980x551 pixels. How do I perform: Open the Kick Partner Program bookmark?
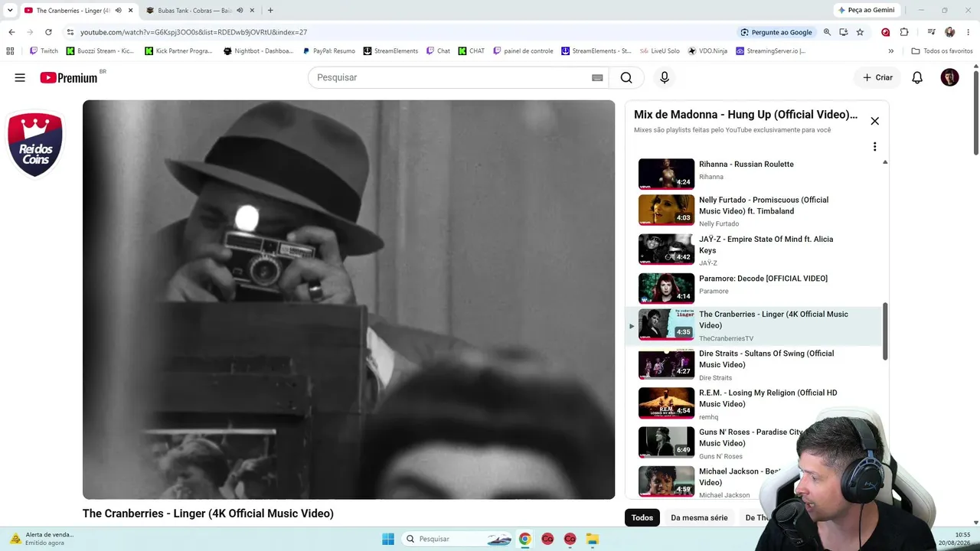(178, 51)
